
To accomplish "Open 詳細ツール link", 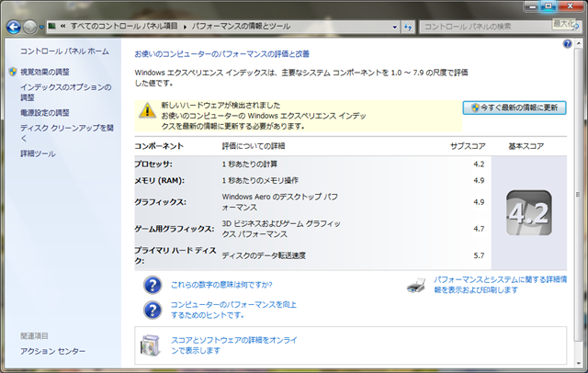I will coord(38,153).
